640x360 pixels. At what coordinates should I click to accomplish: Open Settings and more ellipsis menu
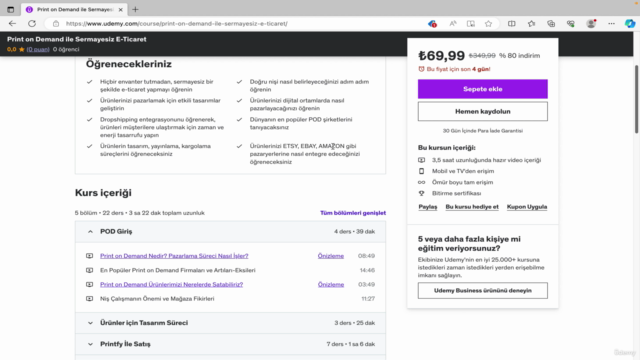[x=611, y=24]
